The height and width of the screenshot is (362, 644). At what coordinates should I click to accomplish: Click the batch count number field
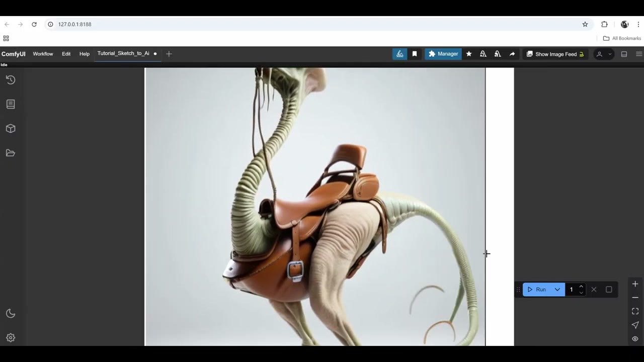tap(572, 290)
